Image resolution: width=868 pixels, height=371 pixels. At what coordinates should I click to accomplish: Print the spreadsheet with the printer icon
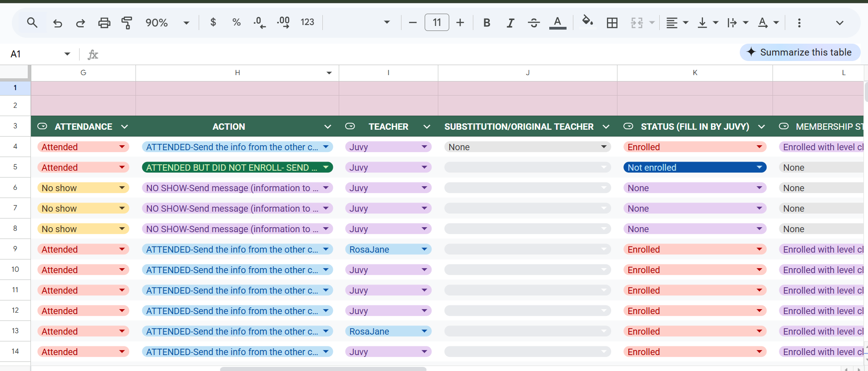(x=104, y=23)
